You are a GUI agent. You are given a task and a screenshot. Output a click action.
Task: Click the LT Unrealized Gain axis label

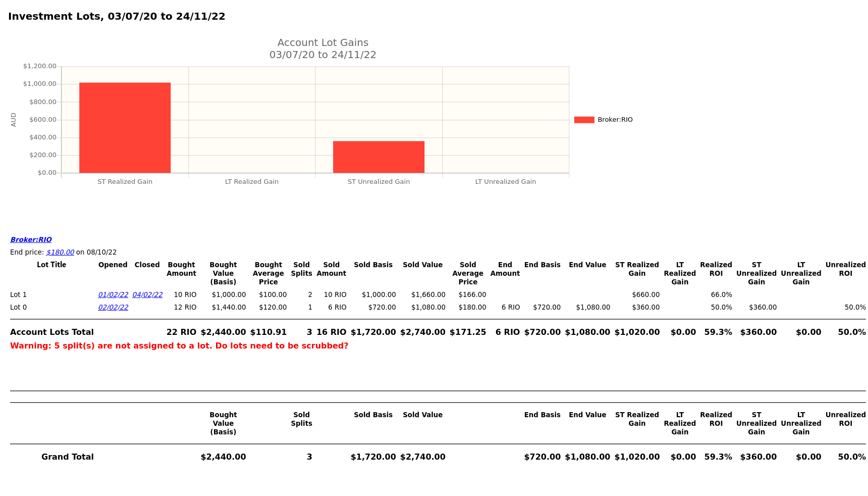[505, 182]
